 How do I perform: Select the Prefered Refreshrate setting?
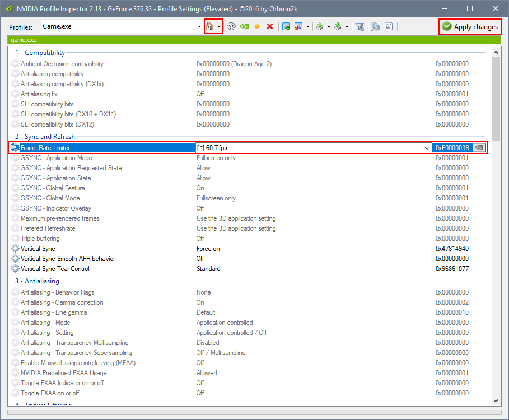pyautogui.click(x=248, y=228)
